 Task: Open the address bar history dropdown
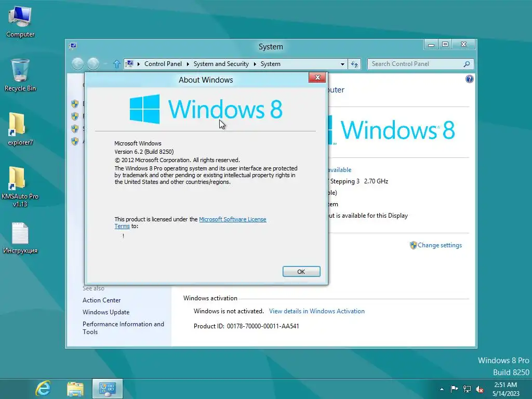click(x=342, y=64)
